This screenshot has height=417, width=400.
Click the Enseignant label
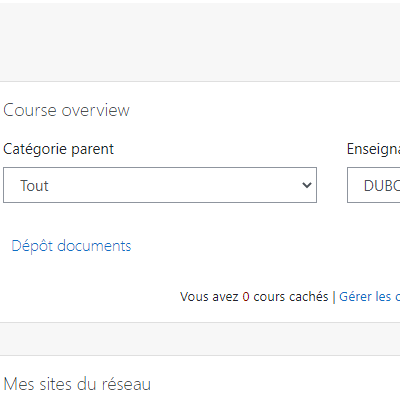(x=373, y=149)
